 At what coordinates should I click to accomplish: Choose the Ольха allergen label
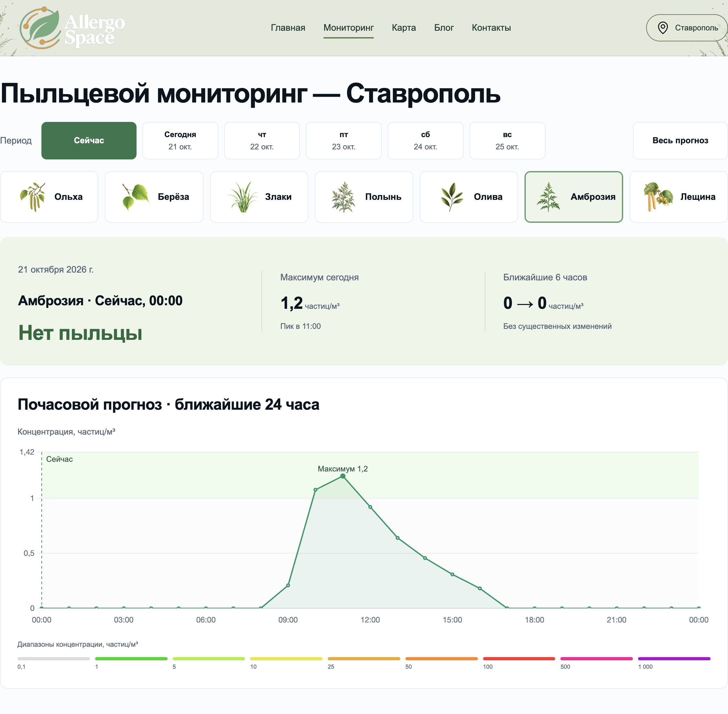(68, 197)
